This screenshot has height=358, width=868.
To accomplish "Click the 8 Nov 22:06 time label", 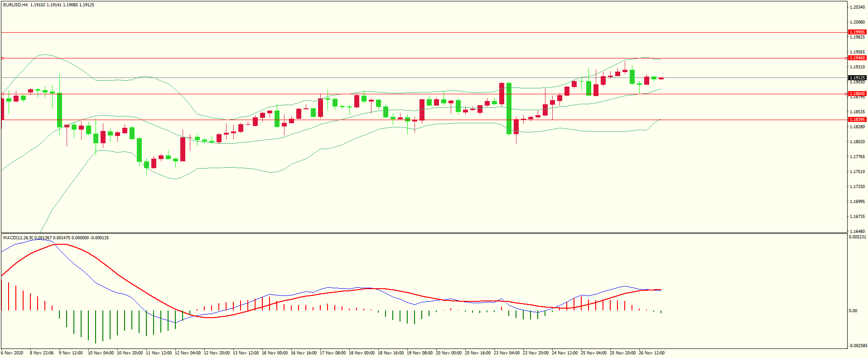I will 42,353.
